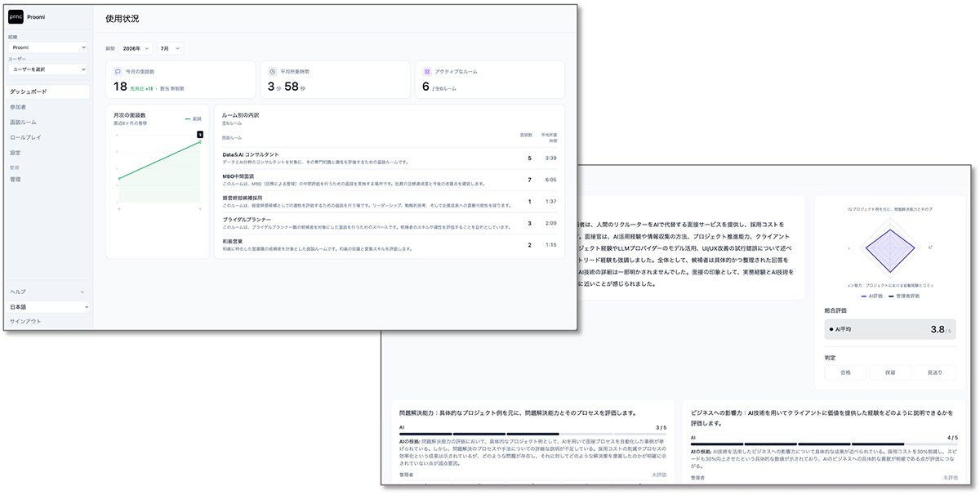The width and height of the screenshot is (980, 495).
Task: Open 面談ルーム in the sidebar
Action: [23, 122]
